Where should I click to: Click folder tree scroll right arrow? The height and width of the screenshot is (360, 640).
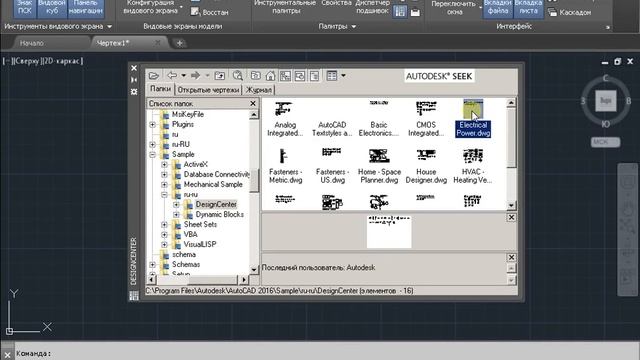[244, 280]
